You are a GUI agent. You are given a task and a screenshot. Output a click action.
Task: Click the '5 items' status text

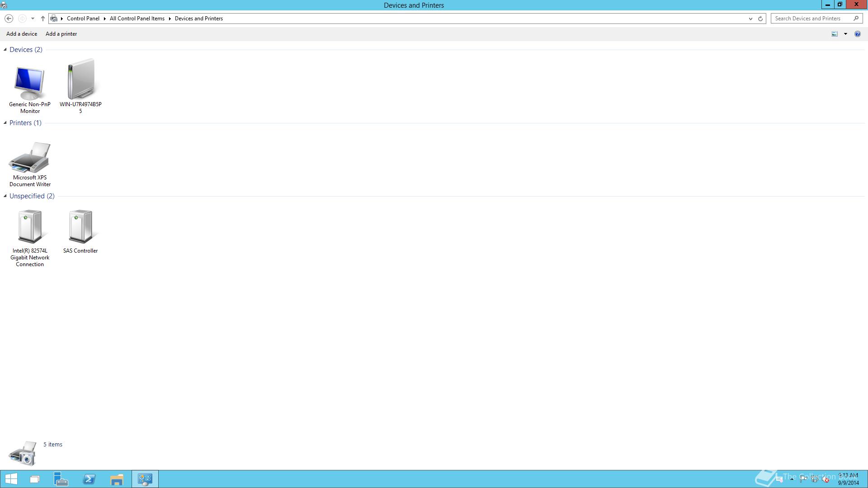(x=53, y=445)
